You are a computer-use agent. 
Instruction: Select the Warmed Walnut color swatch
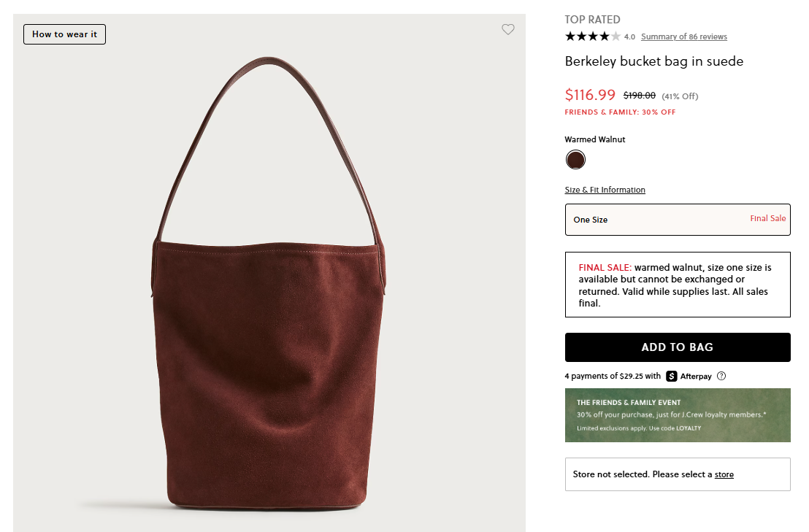click(575, 160)
